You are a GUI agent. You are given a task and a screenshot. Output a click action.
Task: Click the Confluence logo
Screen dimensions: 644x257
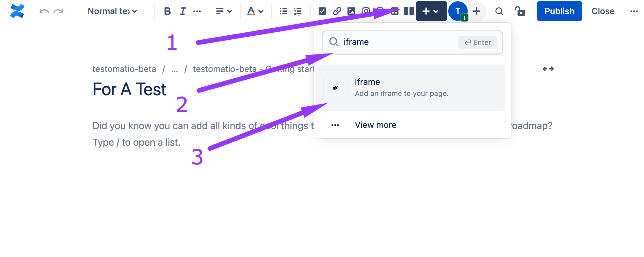tap(17, 11)
